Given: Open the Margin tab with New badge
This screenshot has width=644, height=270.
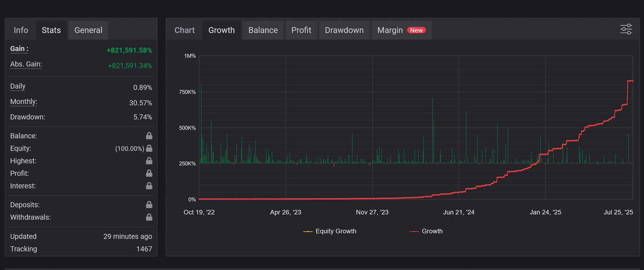Looking at the screenshot, I should 390,30.
